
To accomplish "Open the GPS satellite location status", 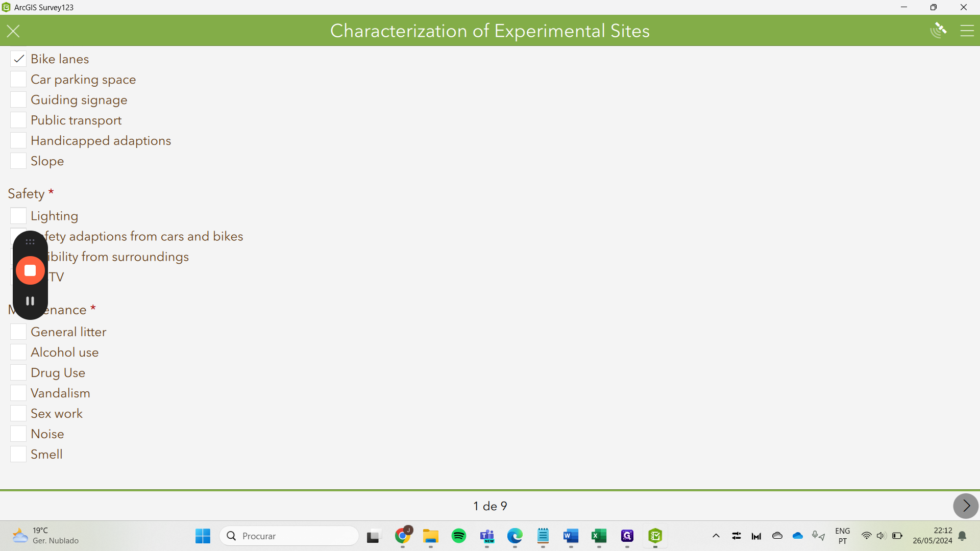I will [x=938, y=31].
